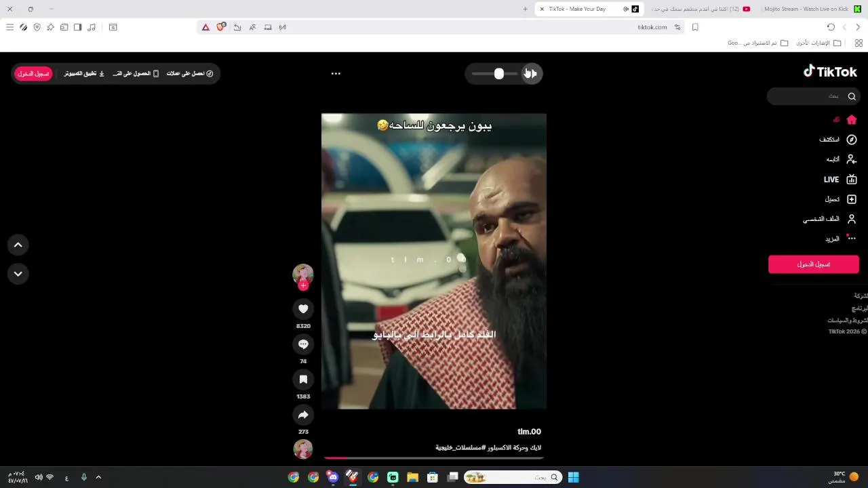Click the get mobile app link
Image resolution: width=868 pixels, height=488 pixels.
coord(136,73)
